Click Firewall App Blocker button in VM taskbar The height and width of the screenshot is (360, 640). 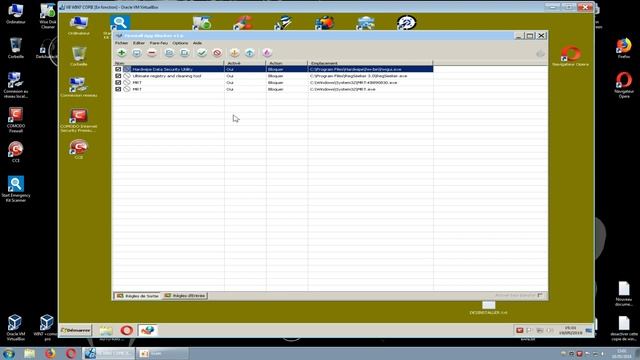tap(147, 330)
